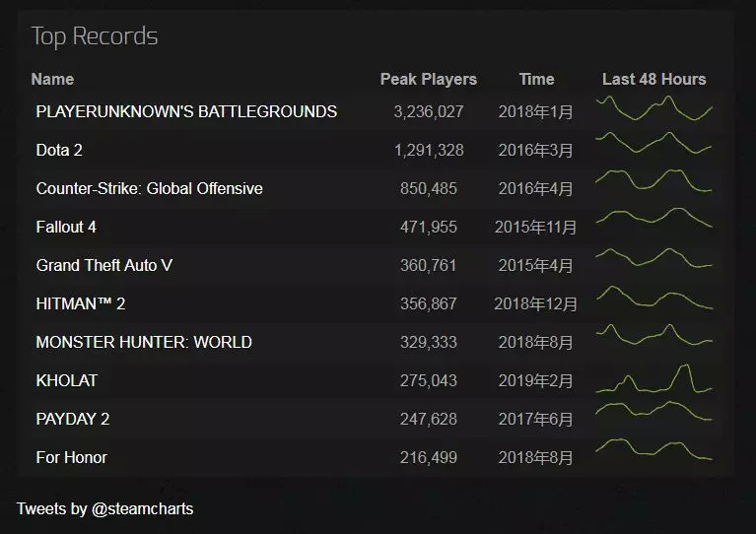Viewport: 756px width, 534px height.
Task: Select peak value 850,485
Action: 429,188
